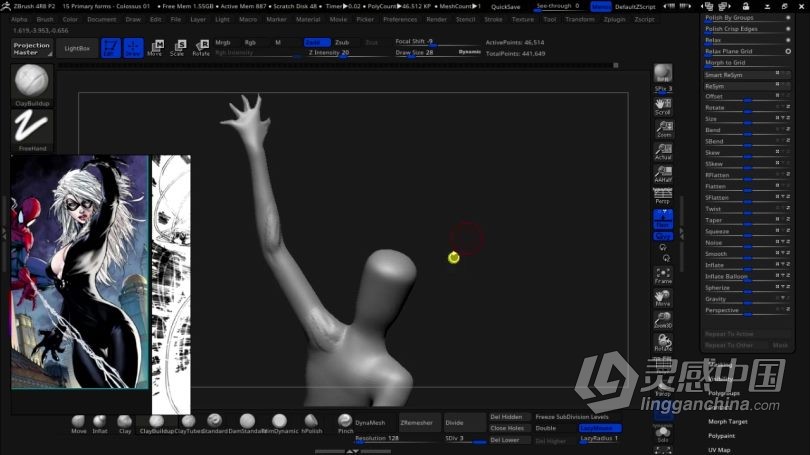The height and width of the screenshot is (455, 810).
Task: Activate Rotate transform mode in the top shelf
Action: 200,48
